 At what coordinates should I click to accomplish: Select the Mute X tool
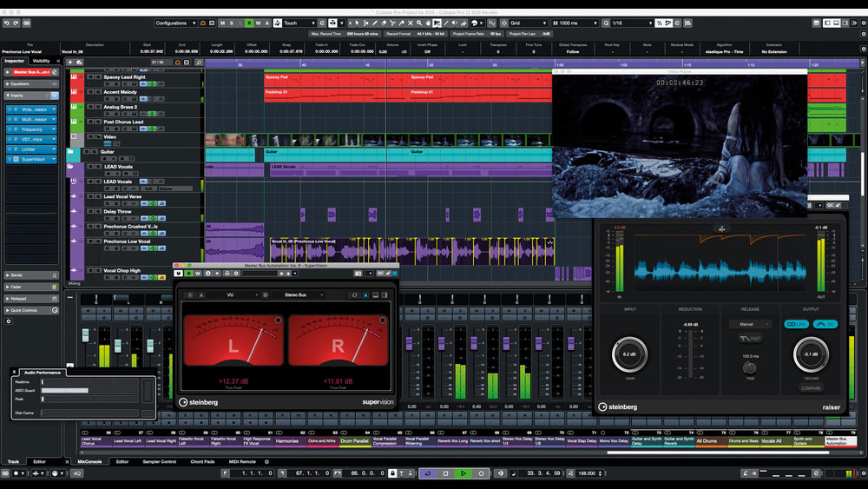[x=411, y=23]
